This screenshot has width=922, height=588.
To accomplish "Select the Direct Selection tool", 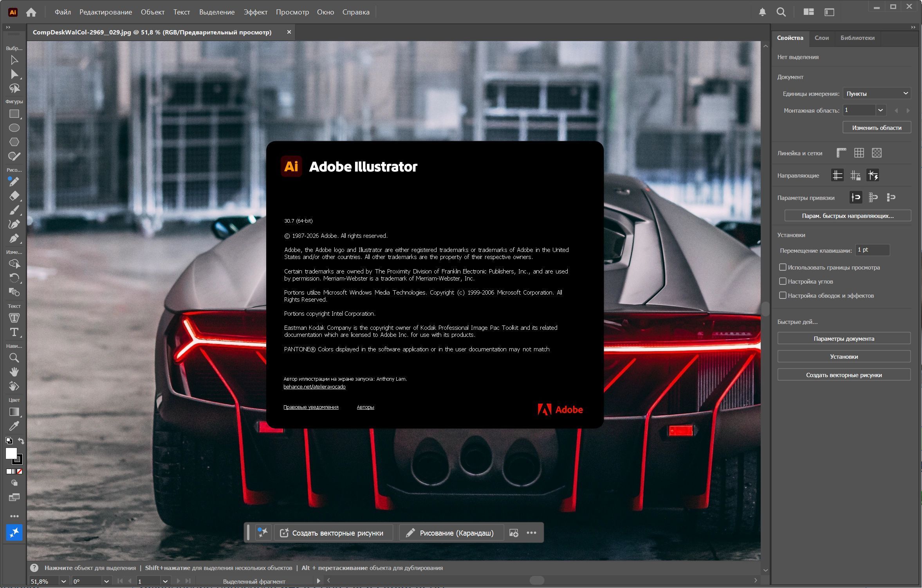I will pos(14,74).
